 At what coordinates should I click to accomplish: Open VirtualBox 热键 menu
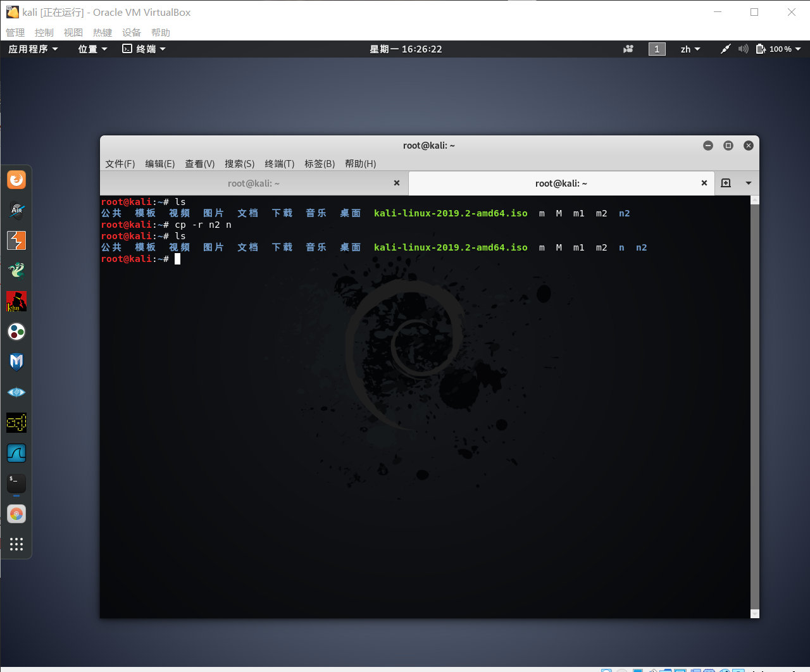tap(103, 32)
